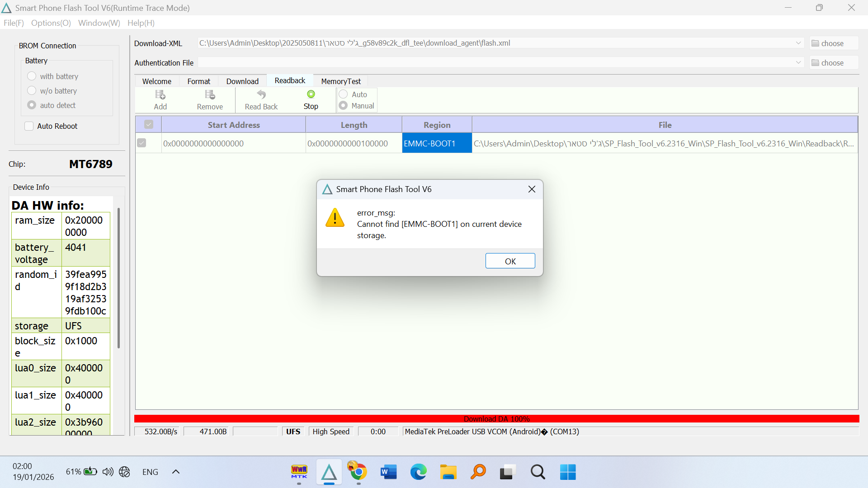
Task: Click the Device Info vertical scrollbar
Action: [x=118, y=278]
